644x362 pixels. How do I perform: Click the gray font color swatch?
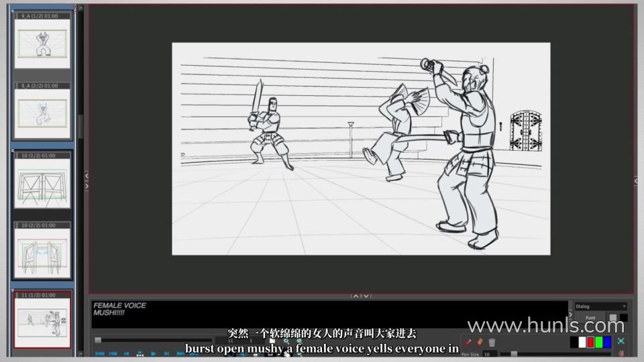[x=612, y=318]
